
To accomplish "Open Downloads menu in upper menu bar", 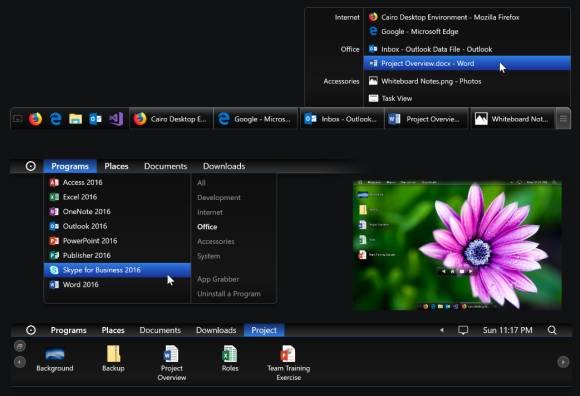I will (224, 166).
